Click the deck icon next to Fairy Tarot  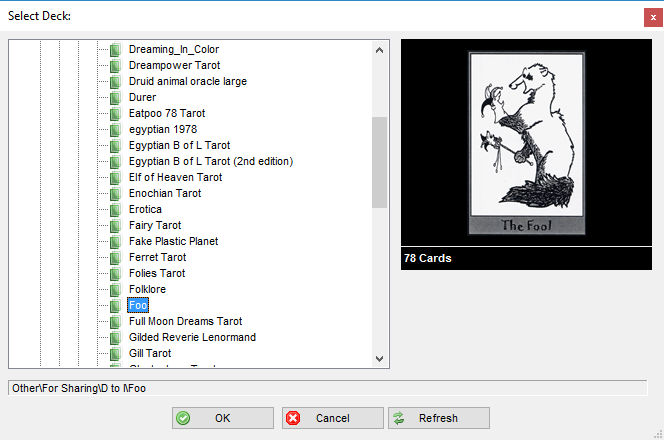coord(115,226)
